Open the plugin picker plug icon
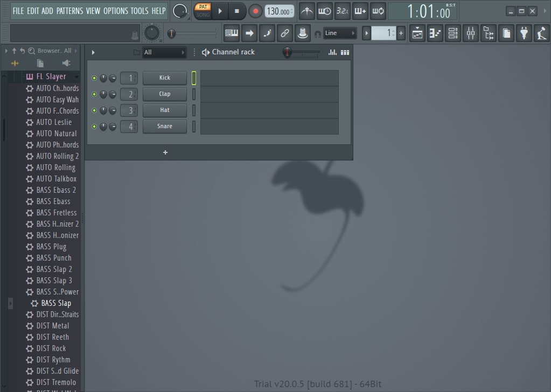Image resolution: width=551 pixels, height=392 pixels. (524, 33)
